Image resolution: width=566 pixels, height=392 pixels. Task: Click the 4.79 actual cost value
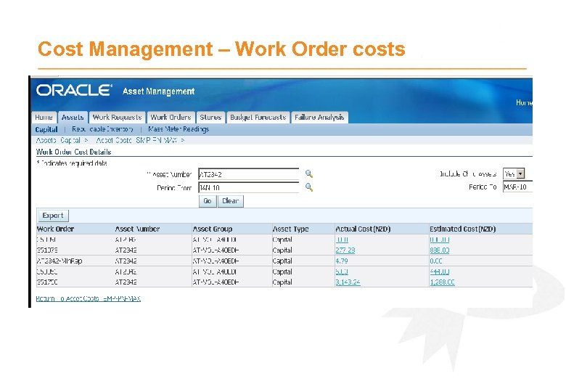coord(342,261)
